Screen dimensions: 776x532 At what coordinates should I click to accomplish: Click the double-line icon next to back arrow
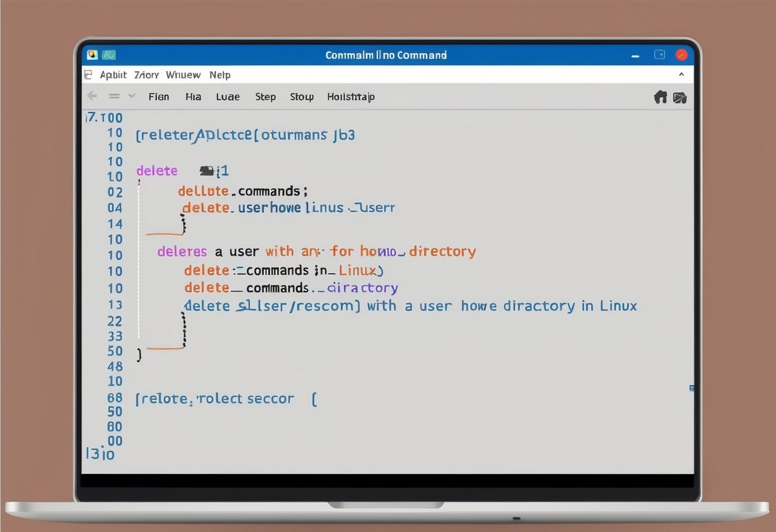point(114,96)
